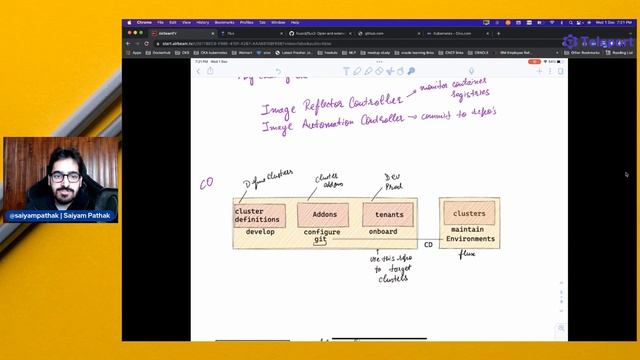Image resolution: width=640 pixels, height=360 pixels.
Task: Open the Help menu
Action: 295,23
